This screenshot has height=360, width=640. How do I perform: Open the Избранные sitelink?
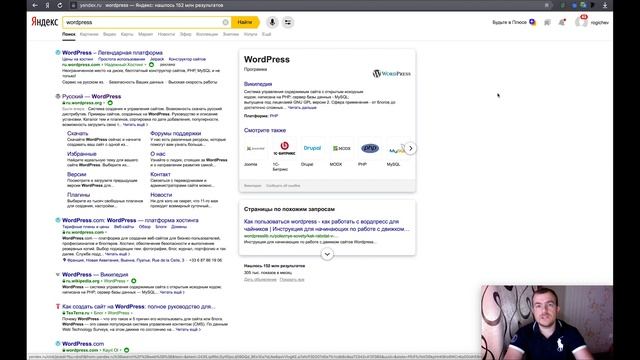coord(82,154)
